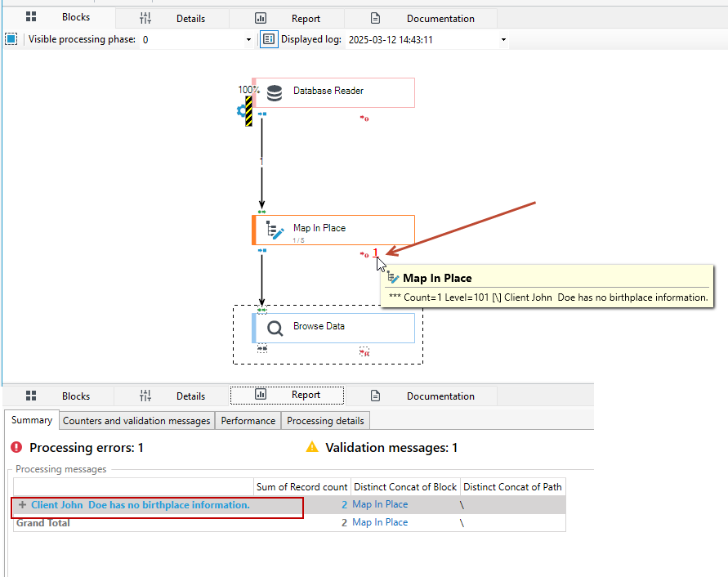Click the yellow Validation messages warning icon

click(x=312, y=447)
